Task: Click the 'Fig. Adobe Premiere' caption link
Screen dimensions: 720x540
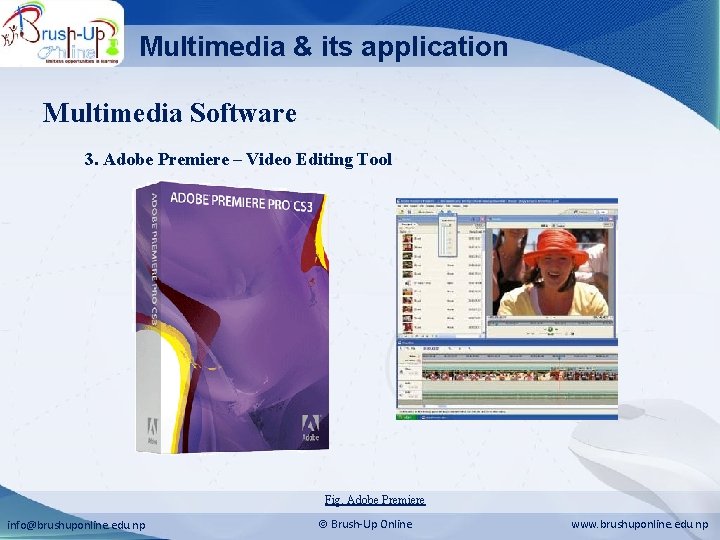Action: point(375,500)
